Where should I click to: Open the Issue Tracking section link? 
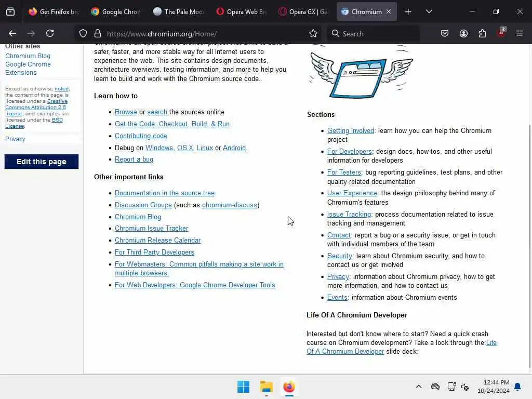(349, 215)
